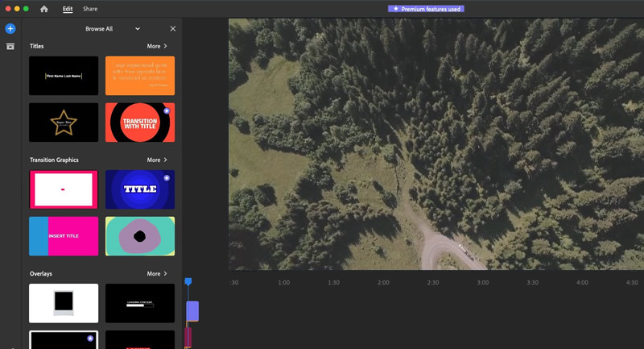The image size is (644, 349).
Task: Select the magenta clip on the timeline
Action: coord(188,338)
